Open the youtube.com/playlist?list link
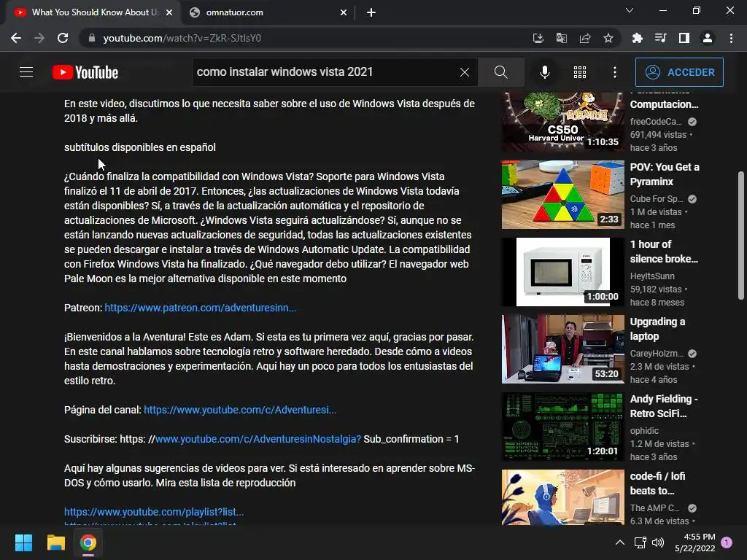 click(154, 512)
